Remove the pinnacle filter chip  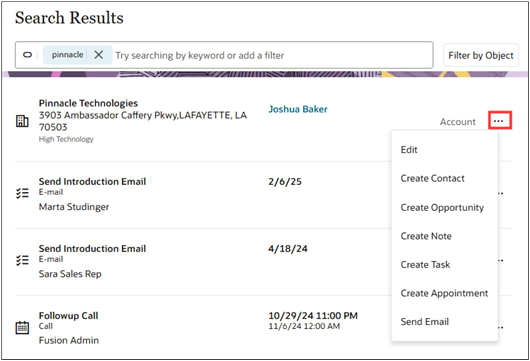pyautogui.click(x=98, y=55)
